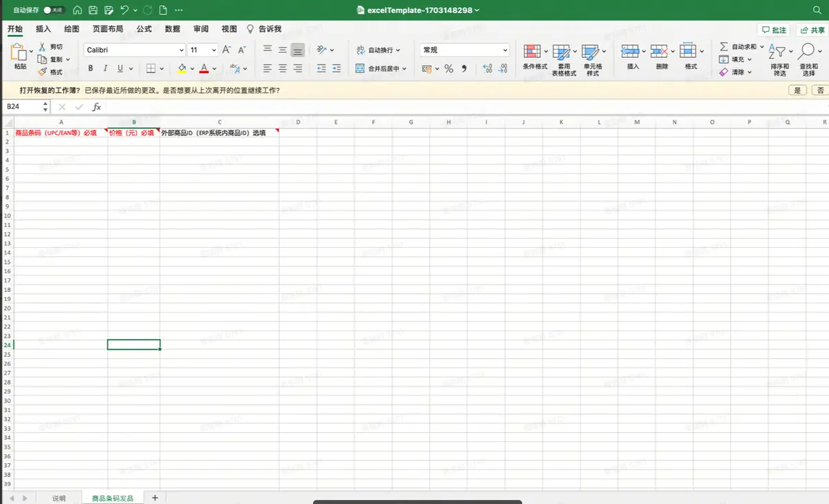Click the save disk icon

tap(93, 10)
